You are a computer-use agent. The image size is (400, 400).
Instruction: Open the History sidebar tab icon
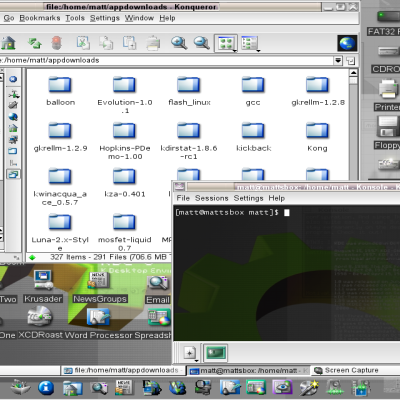coord(13,105)
